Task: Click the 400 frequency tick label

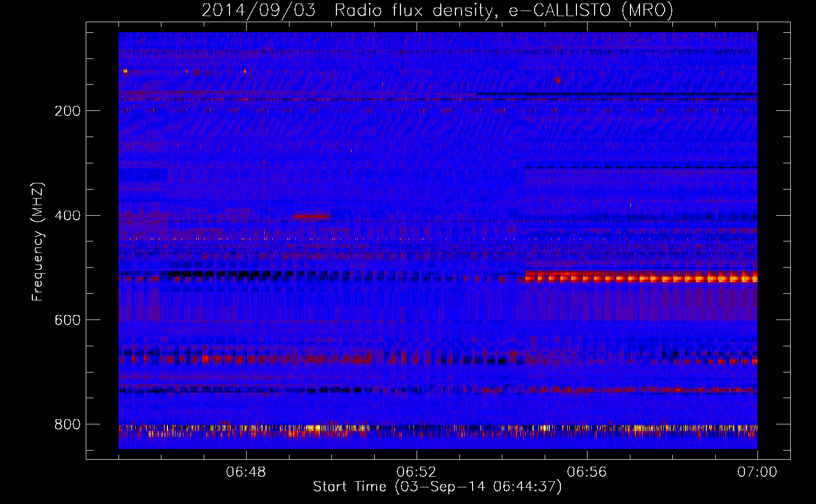Action: 68,216
